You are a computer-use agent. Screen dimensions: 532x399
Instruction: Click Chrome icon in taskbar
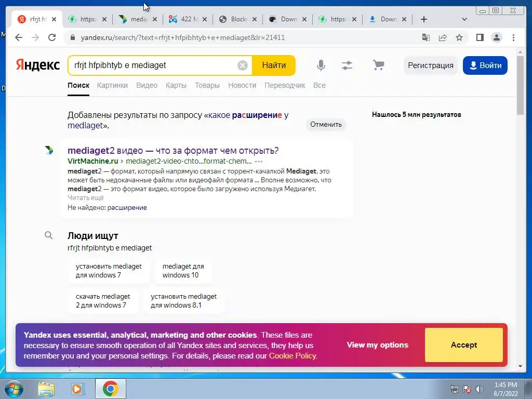point(111,389)
